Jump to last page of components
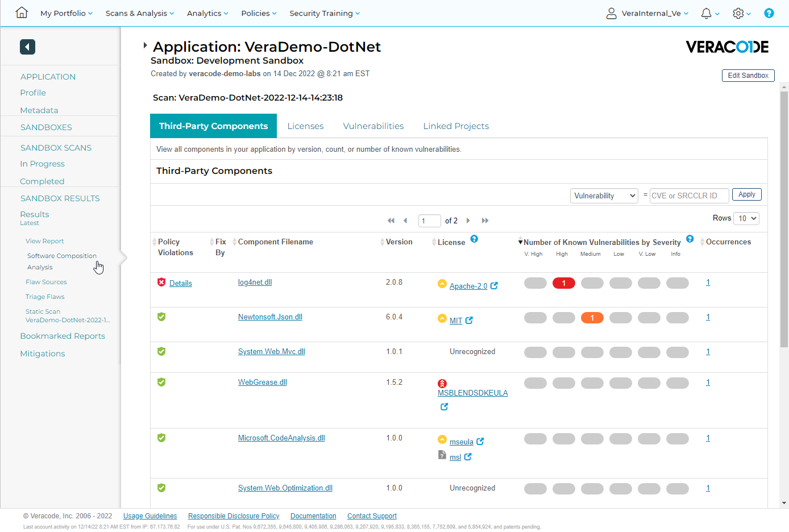This screenshot has width=789, height=532. (485, 221)
